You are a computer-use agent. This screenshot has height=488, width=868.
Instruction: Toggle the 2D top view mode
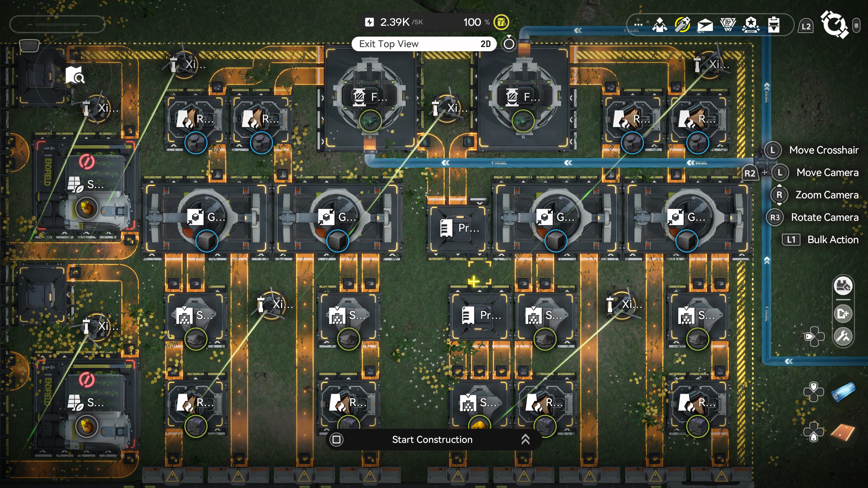[485, 44]
